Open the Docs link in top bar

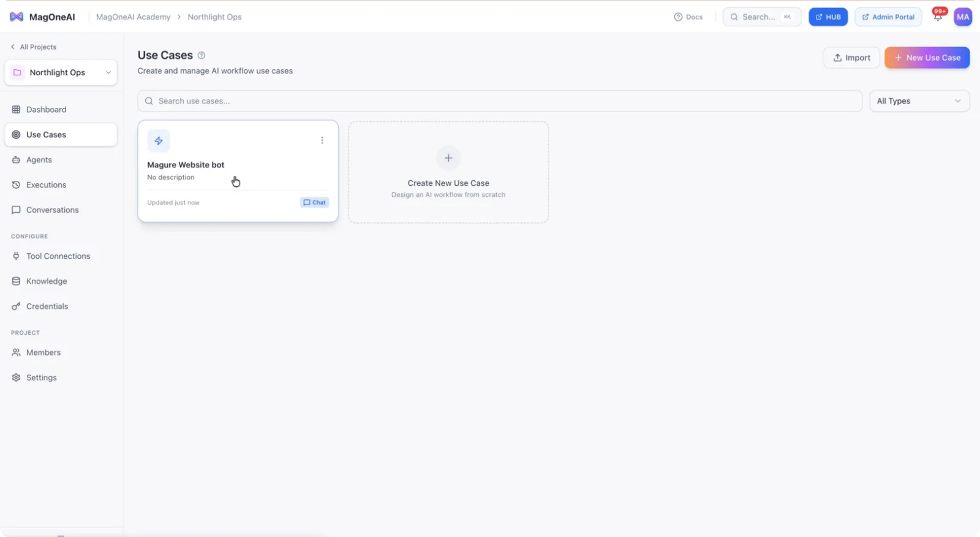(688, 17)
